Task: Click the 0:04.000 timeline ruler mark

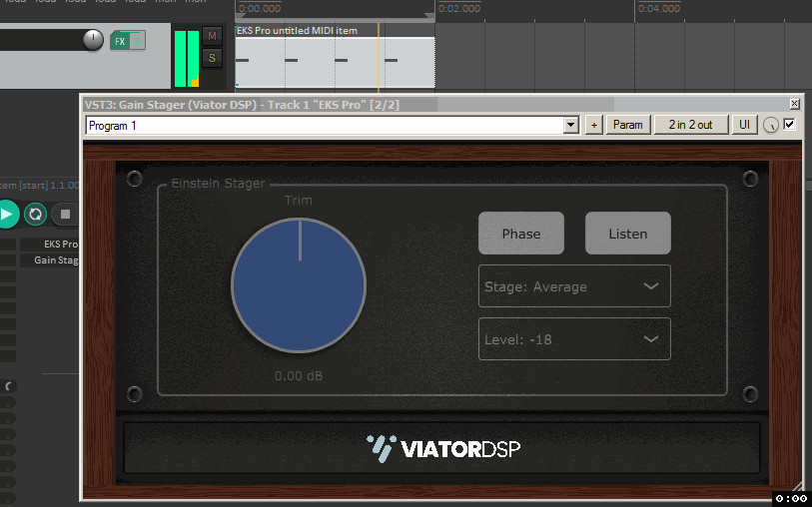Action: point(659,9)
